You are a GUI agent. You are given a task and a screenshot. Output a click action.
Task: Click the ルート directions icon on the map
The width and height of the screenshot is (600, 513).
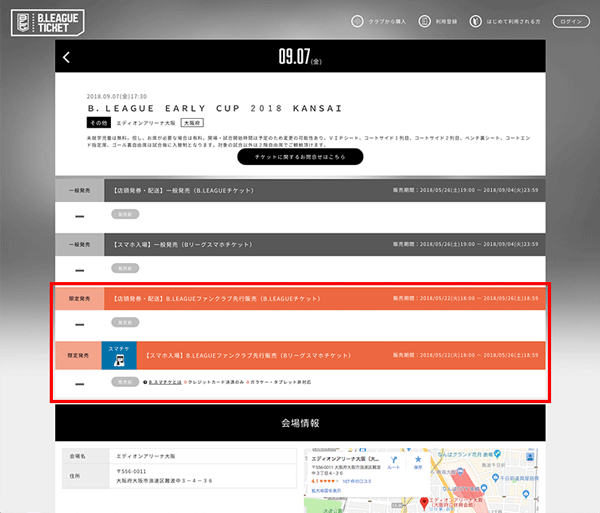[394, 462]
